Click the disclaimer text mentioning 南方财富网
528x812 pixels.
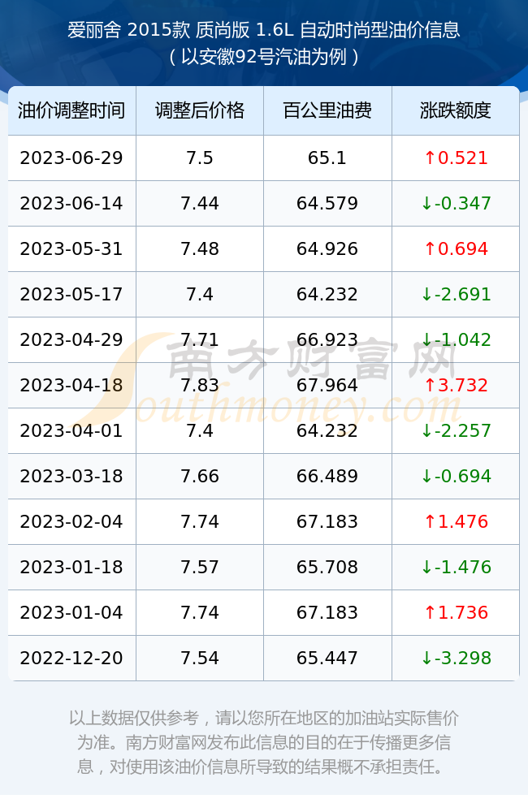[x=264, y=742]
